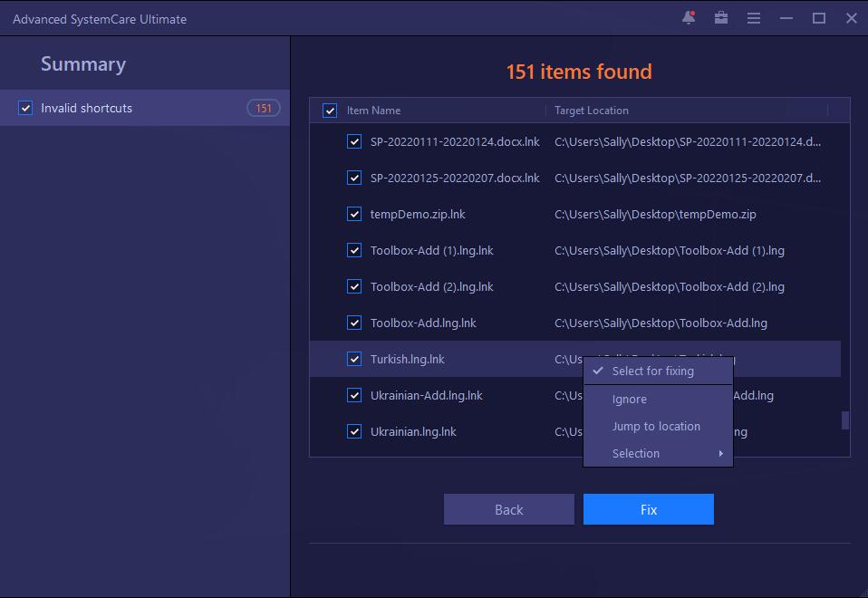Minimize the Advanced SystemCare window

pos(786,18)
